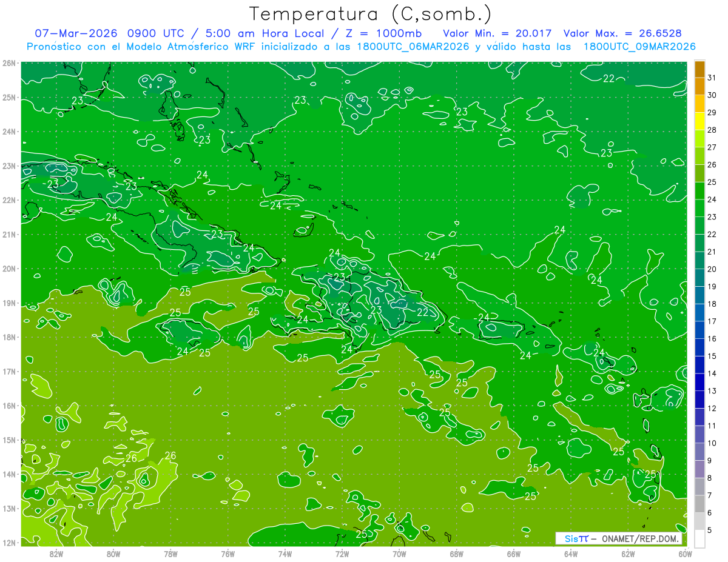The height and width of the screenshot is (562, 728).
Task: Select the 15N latitude axis label
Action: point(8,440)
